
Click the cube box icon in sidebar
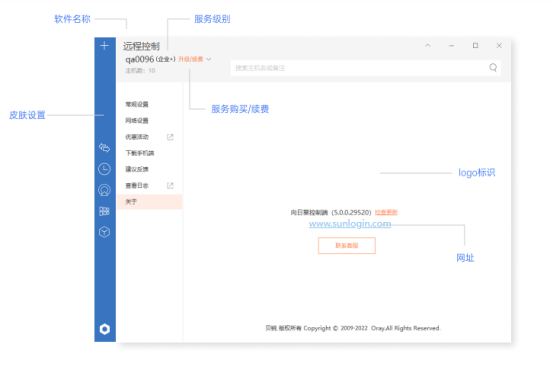pyautogui.click(x=104, y=232)
